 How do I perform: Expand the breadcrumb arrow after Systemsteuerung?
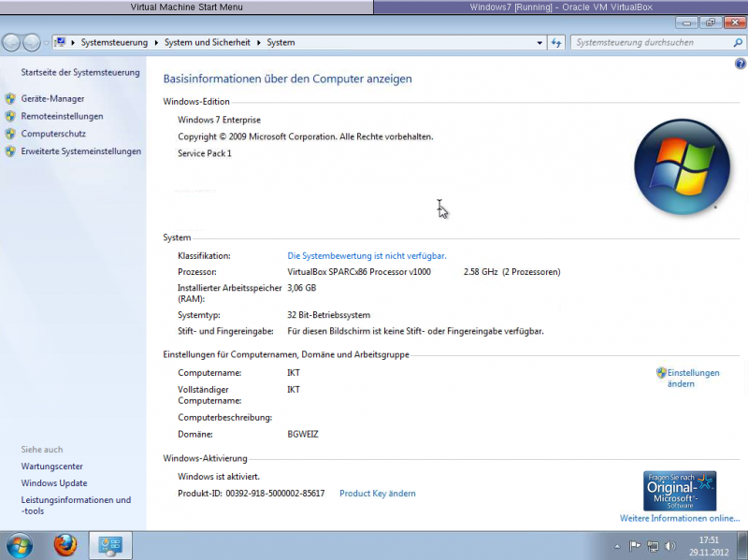pos(156,42)
